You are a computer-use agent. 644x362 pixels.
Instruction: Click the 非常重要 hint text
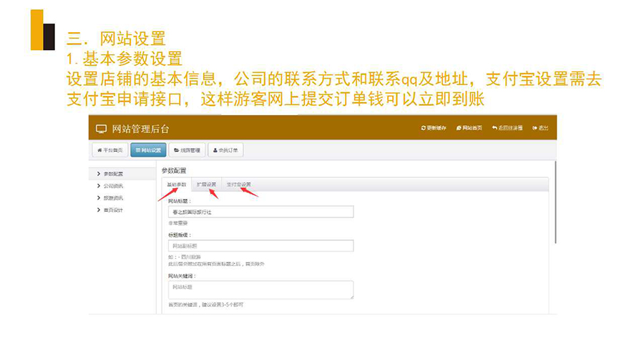tap(178, 223)
